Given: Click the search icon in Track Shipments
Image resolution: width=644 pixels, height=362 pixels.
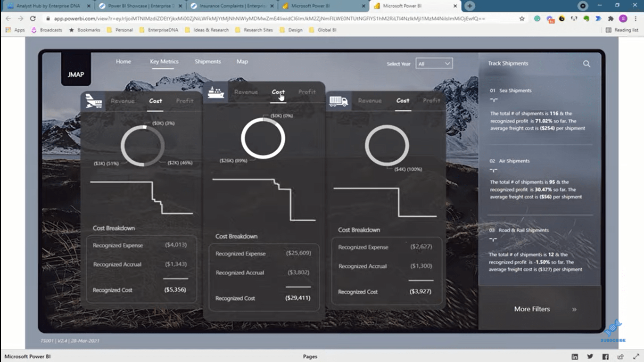Looking at the screenshot, I should click(586, 64).
